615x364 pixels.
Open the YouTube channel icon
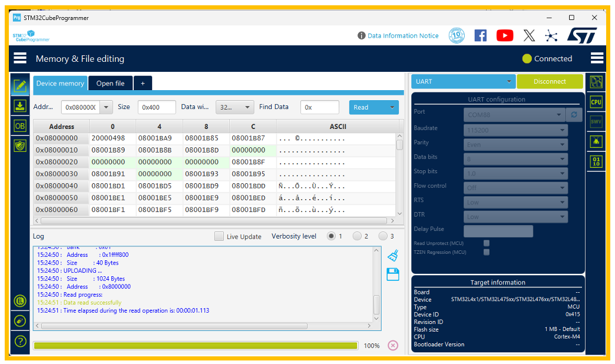coord(505,35)
